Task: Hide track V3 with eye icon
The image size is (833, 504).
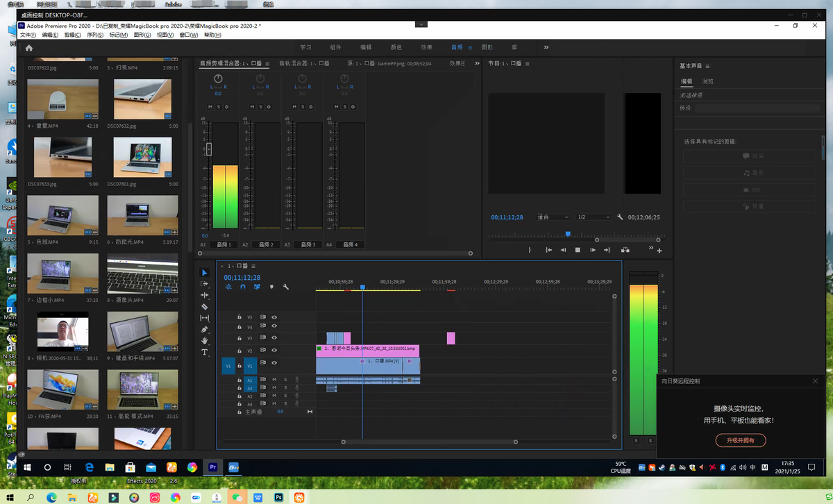Action: point(274,338)
